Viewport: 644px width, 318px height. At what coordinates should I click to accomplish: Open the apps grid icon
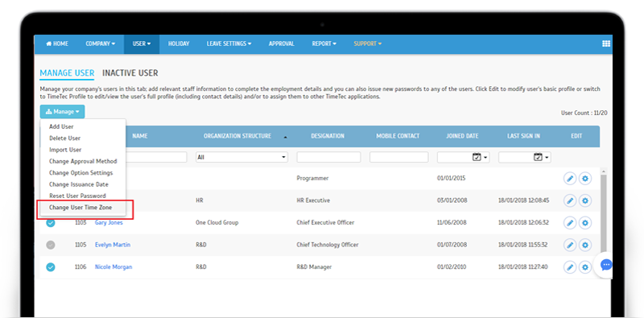pos(606,43)
